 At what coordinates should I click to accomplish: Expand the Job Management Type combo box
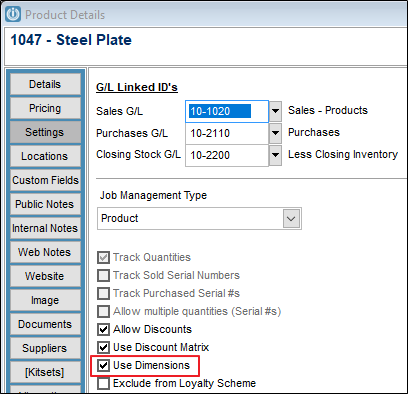click(199, 218)
